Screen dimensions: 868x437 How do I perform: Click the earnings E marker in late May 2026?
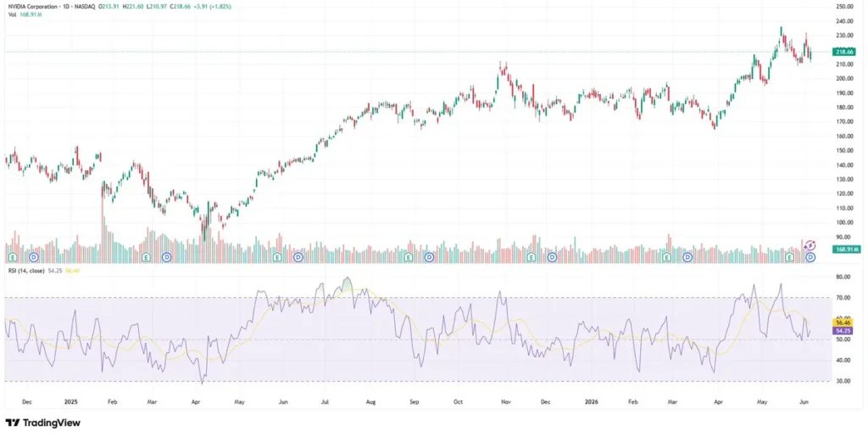coord(790,258)
